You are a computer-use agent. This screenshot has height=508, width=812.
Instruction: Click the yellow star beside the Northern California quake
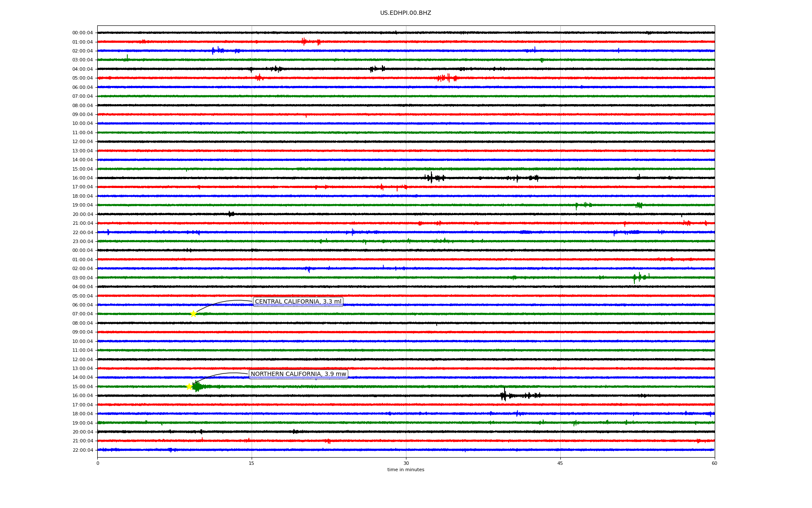click(189, 387)
